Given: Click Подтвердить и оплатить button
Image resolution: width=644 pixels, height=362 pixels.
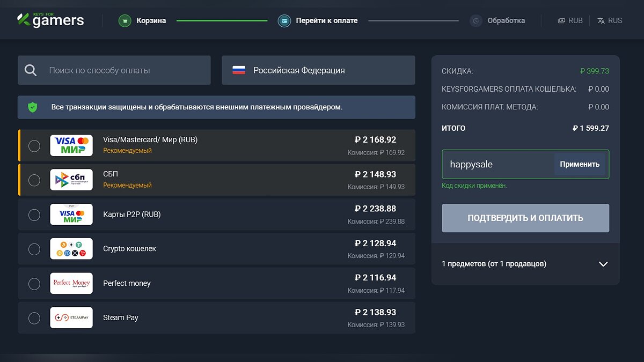Looking at the screenshot, I should 525,218.
